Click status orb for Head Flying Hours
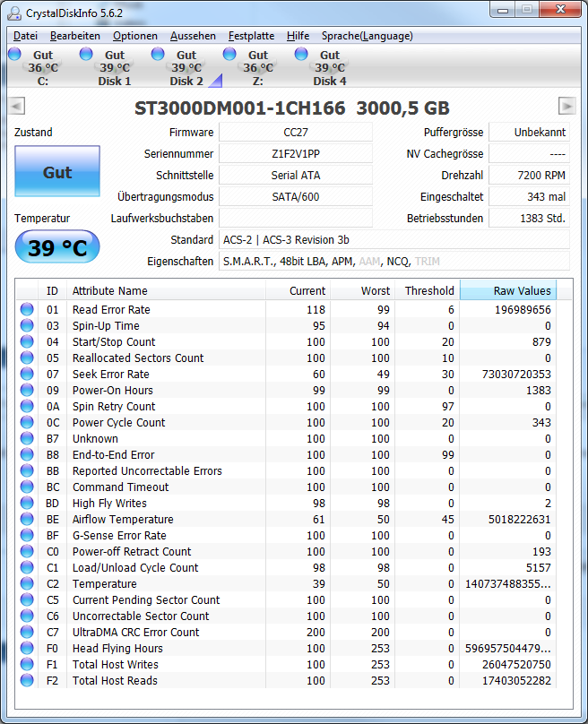Image resolution: width=588 pixels, height=724 pixels. 27,648
